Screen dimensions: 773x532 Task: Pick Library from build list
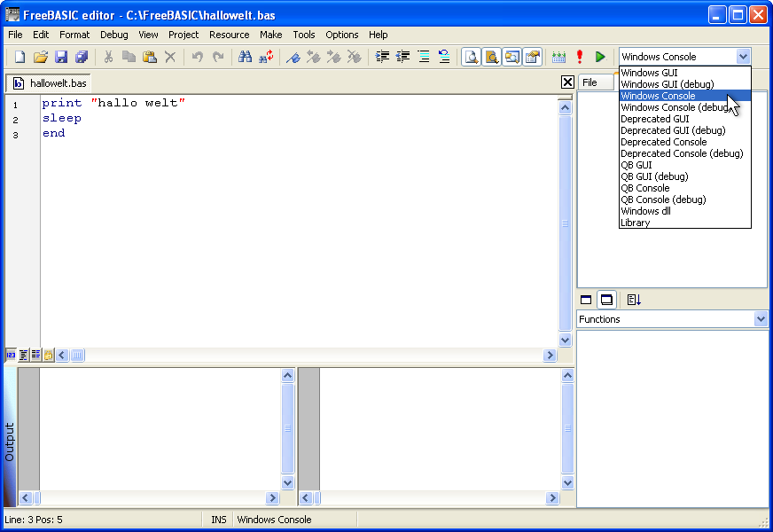pos(684,223)
